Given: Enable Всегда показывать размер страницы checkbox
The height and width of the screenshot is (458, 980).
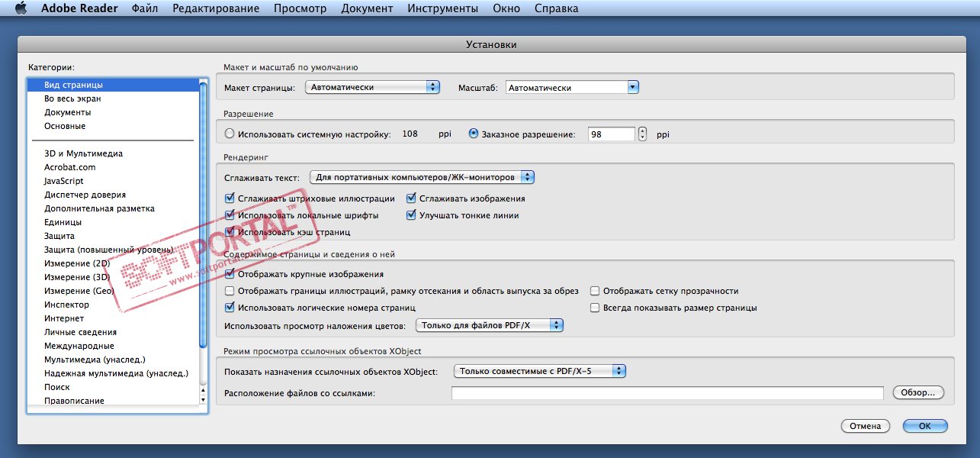Looking at the screenshot, I should coord(596,308).
